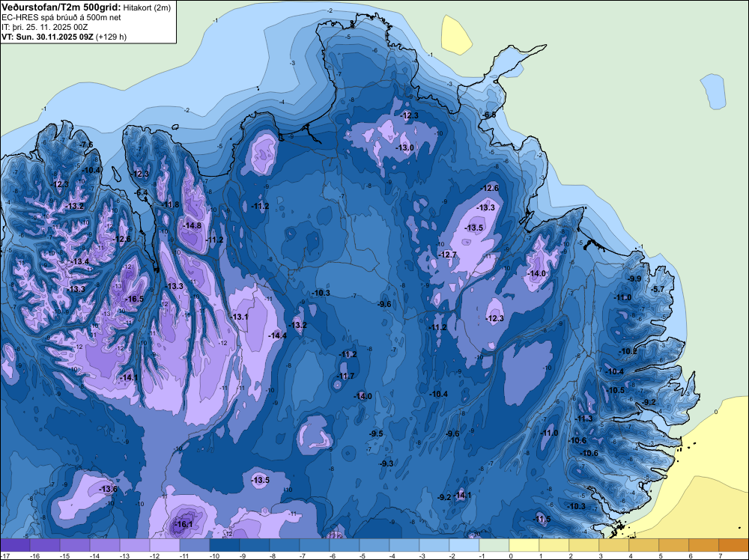This screenshot has height=560, width=749.
Task: Select the light blue legend swatch between -3 and -2
Action: (x=434, y=545)
